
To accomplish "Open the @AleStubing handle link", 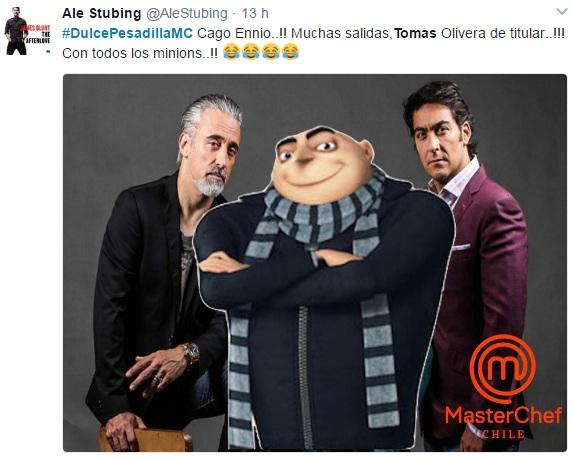I will [x=187, y=14].
